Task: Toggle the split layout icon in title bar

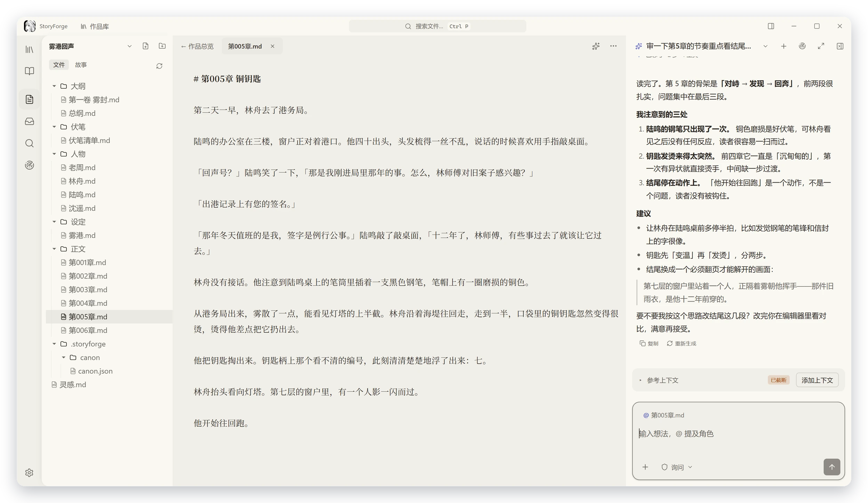Action: [771, 26]
